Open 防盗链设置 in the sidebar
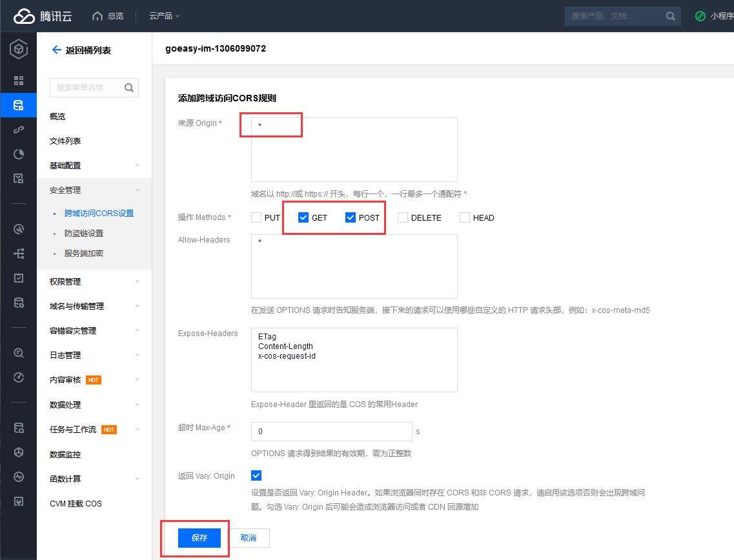Image resolution: width=734 pixels, height=560 pixels. 84,234
